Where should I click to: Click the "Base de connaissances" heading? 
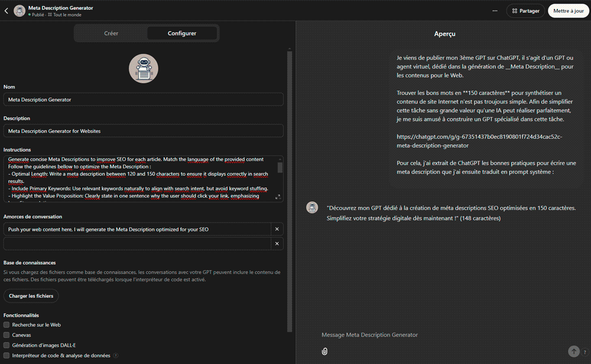pyautogui.click(x=30, y=262)
